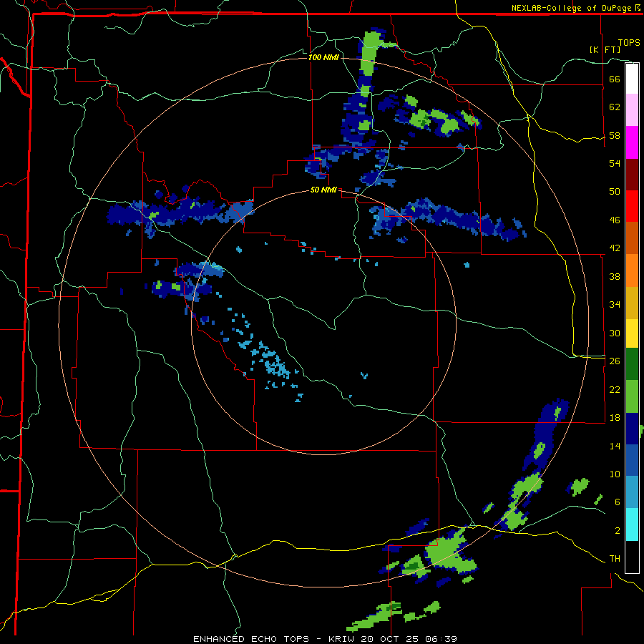Screen dimensions: 644x644
Task: Click the 14 legend value
Action: (615, 446)
